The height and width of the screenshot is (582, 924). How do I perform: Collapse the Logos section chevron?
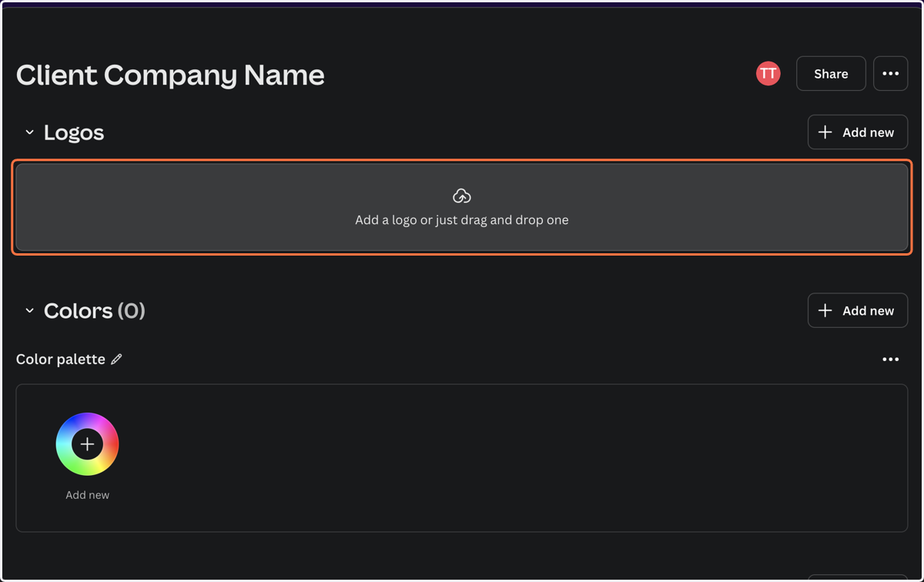[29, 132]
